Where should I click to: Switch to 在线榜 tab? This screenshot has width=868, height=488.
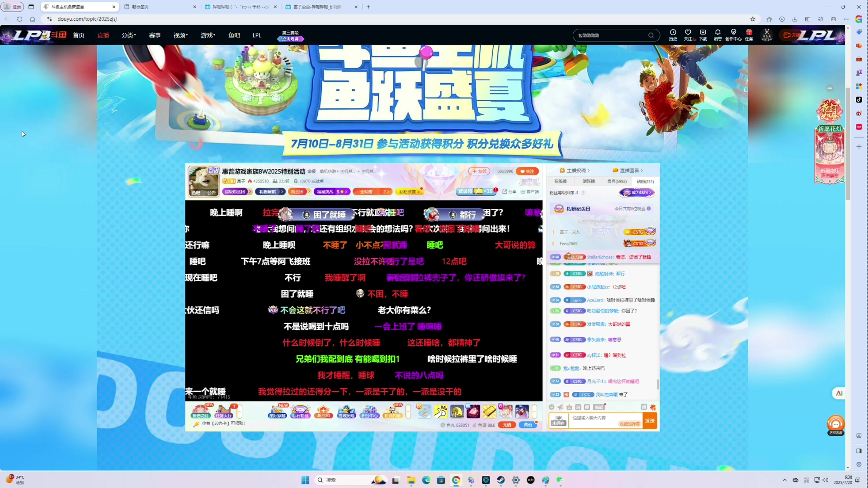click(x=560, y=181)
